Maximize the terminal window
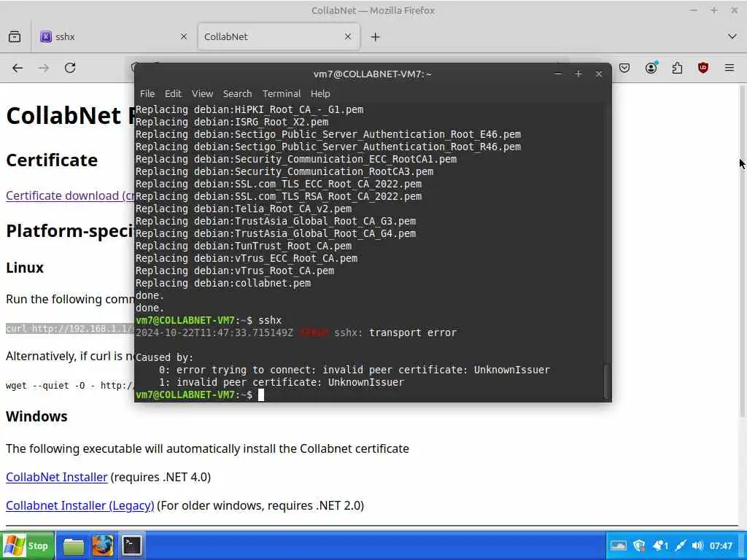The height and width of the screenshot is (560, 747). pyautogui.click(x=578, y=74)
